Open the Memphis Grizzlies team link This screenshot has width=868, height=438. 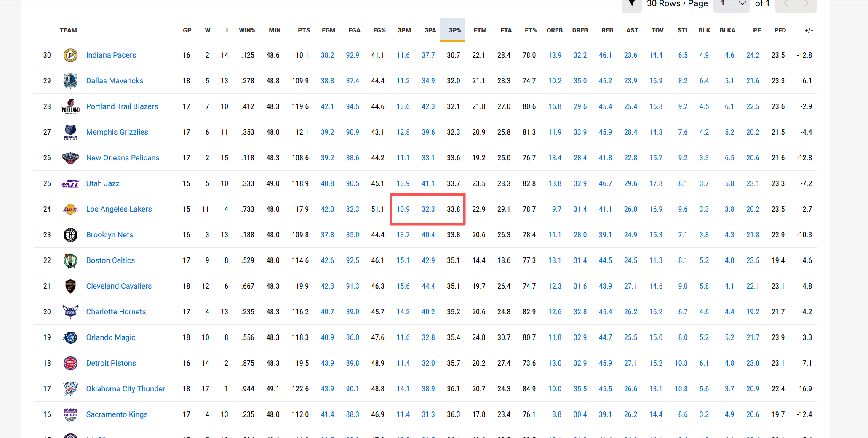coord(117,132)
